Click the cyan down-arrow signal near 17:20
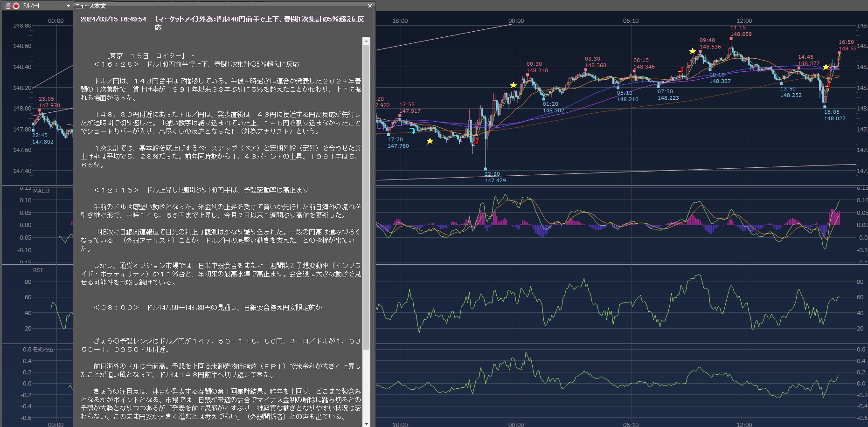This screenshot has width=868, height=427. click(x=412, y=131)
